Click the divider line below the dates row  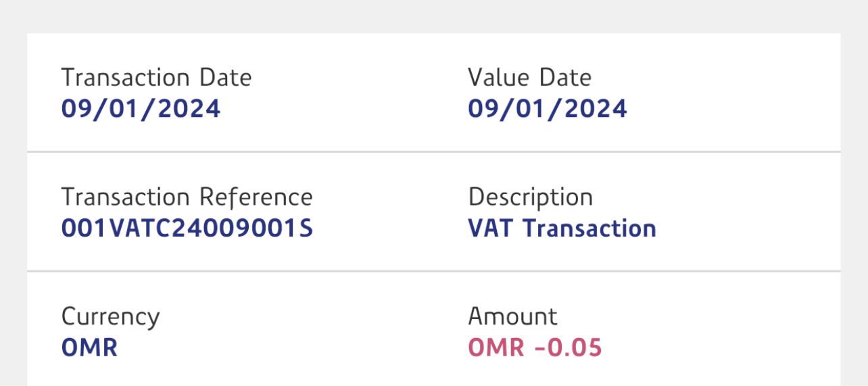coord(434,151)
